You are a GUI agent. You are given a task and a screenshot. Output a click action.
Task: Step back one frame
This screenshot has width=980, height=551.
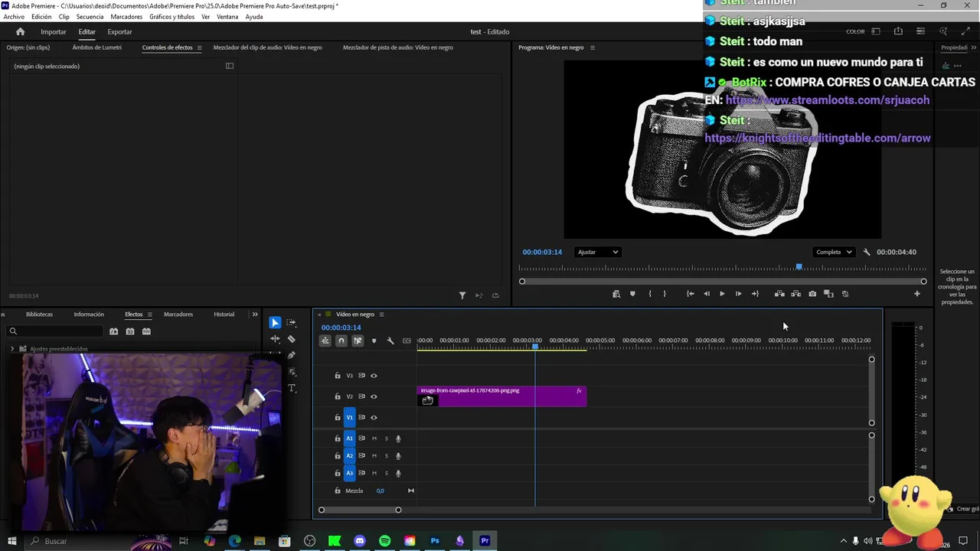click(x=707, y=294)
